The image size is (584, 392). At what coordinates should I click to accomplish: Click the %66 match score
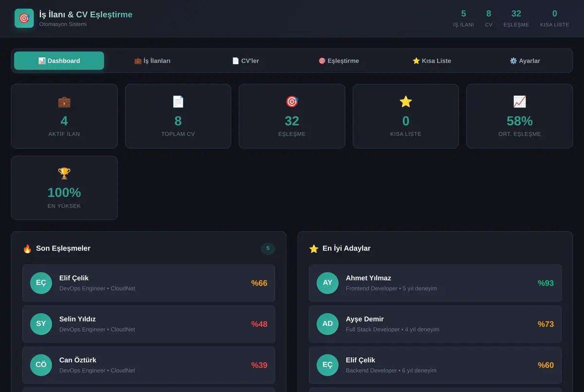259,283
